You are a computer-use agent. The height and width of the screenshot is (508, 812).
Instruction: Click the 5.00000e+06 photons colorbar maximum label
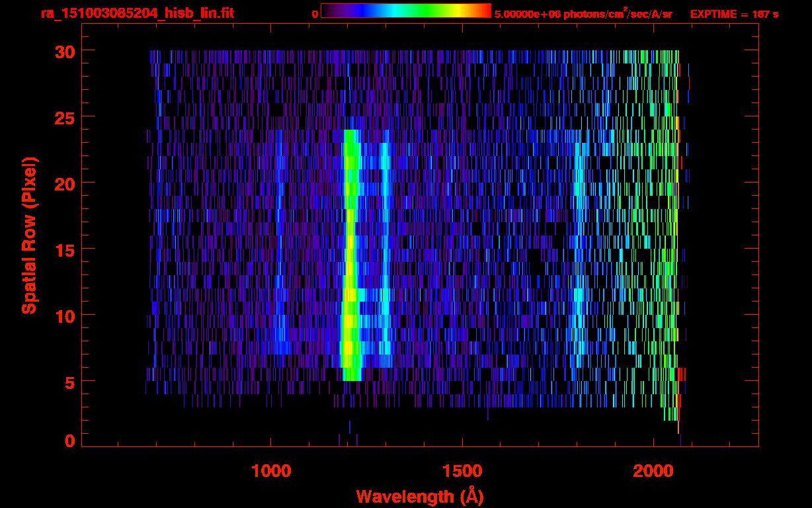coord(583,14)
